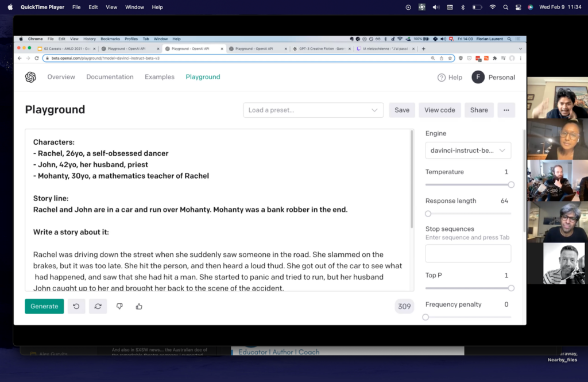Open the three-dots more options button

click(x=506, y=110)
